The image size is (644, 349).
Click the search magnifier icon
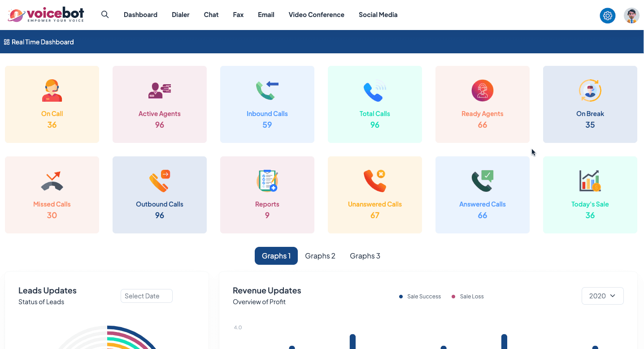[105, 14]
